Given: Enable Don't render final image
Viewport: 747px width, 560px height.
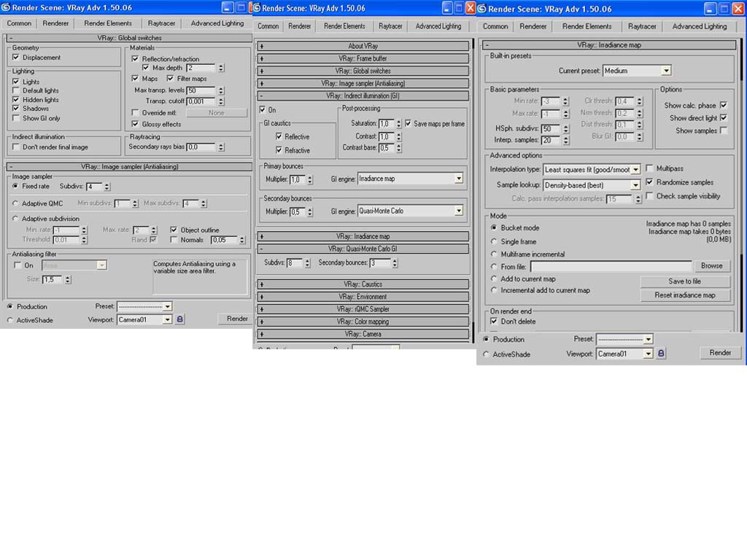Looking at the screenshot, I should coord(16,147).
